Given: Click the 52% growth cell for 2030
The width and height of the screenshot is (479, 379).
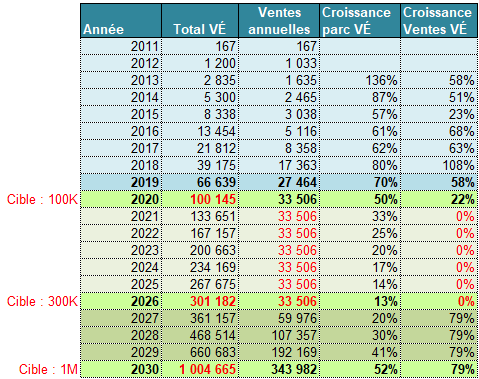Looking at the screenshot, I should click(x=360, y=369).
